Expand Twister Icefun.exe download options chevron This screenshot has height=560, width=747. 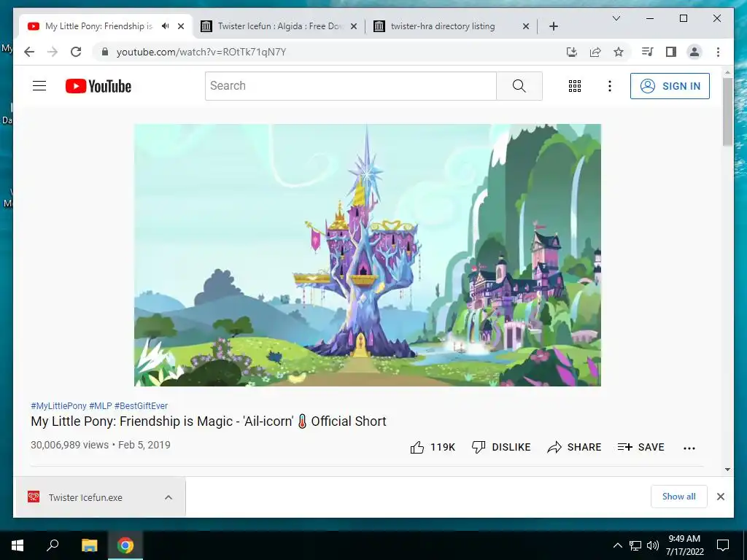click(169, 497)
